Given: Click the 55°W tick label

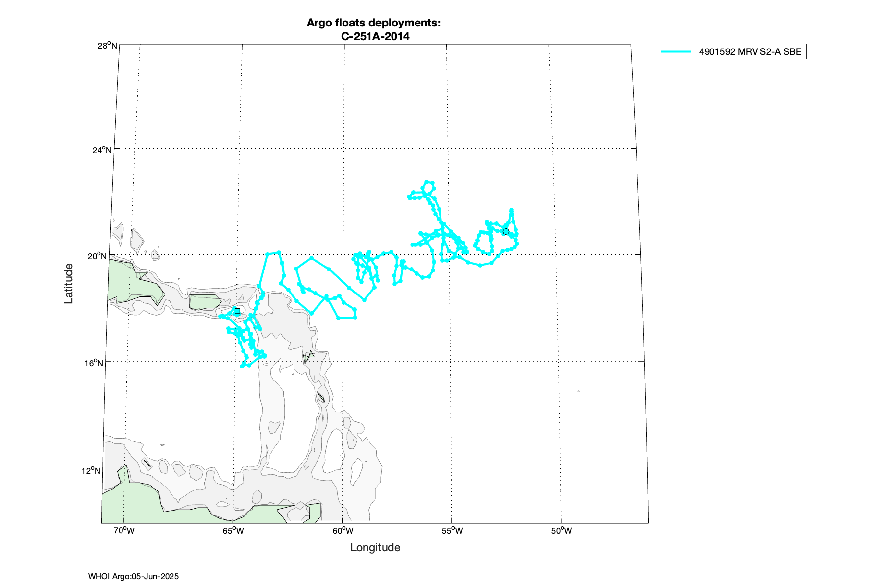Looking at the screenshot, I should (452, 530).
